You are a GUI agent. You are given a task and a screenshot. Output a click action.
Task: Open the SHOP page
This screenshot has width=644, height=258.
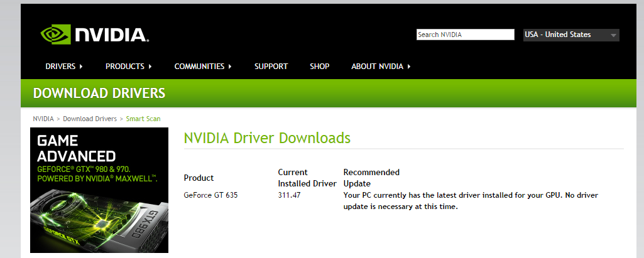[x=320, y=67]
